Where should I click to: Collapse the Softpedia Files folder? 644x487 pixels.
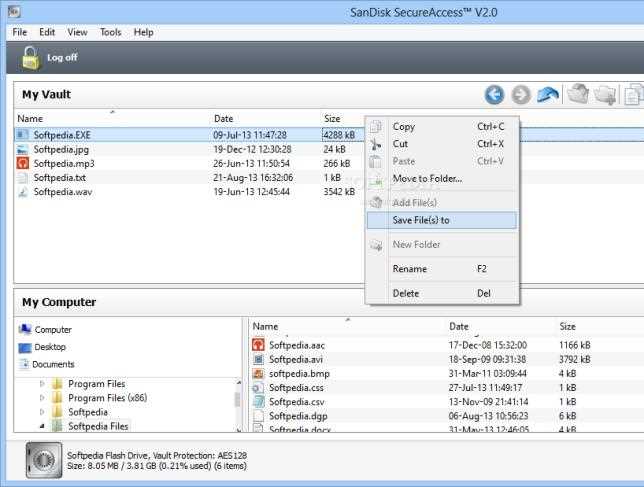42,426
